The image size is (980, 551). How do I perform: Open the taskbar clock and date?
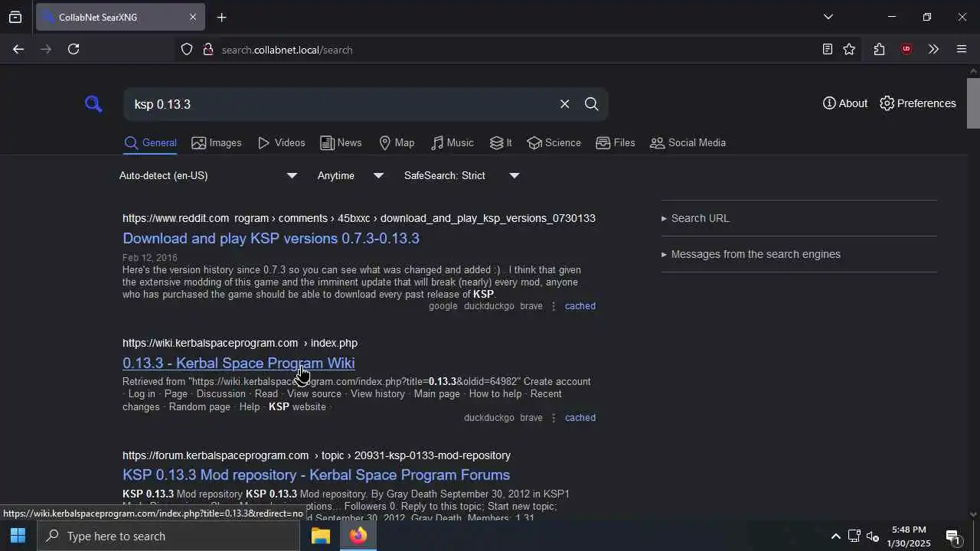[909, 536]
